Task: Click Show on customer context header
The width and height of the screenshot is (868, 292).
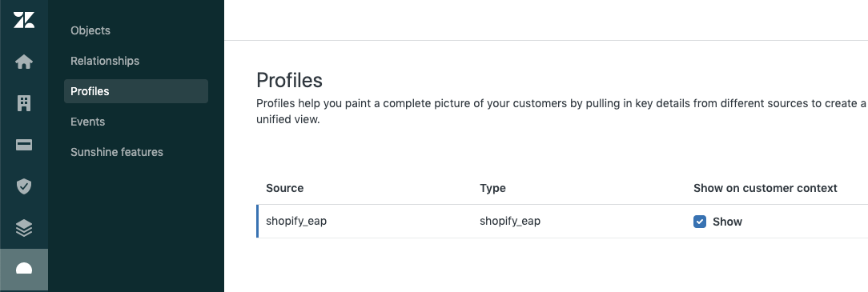Action: coord(765,188)
